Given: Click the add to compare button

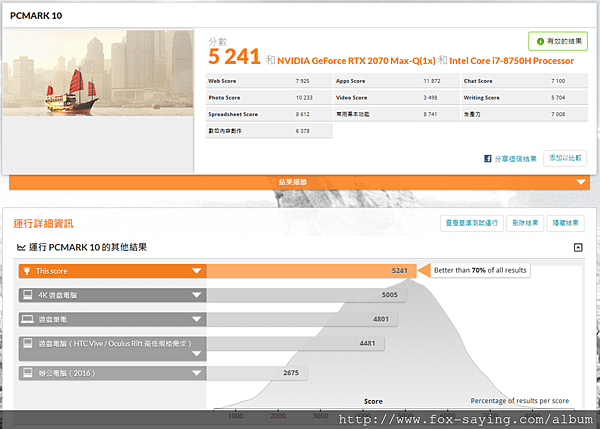Looking at the screenshot, I should [x=565, y=158].
